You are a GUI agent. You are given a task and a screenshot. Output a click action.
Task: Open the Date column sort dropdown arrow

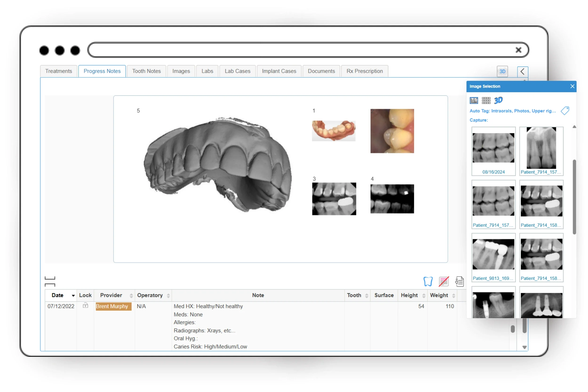click(73, 296)
